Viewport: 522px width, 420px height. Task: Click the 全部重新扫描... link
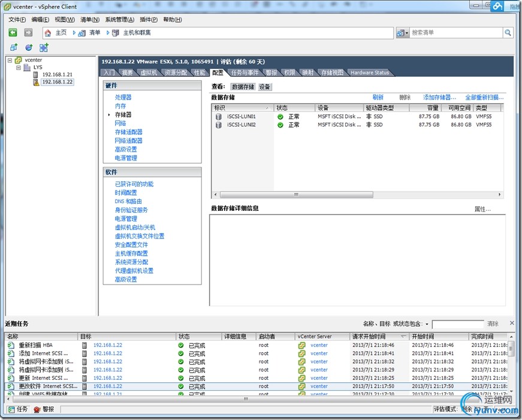484,97
